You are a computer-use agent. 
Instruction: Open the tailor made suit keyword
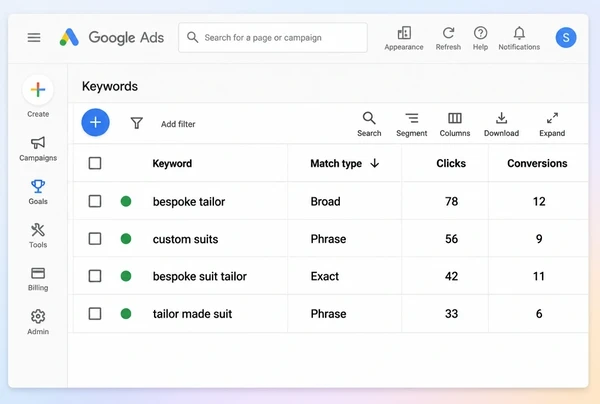(192, 314)
